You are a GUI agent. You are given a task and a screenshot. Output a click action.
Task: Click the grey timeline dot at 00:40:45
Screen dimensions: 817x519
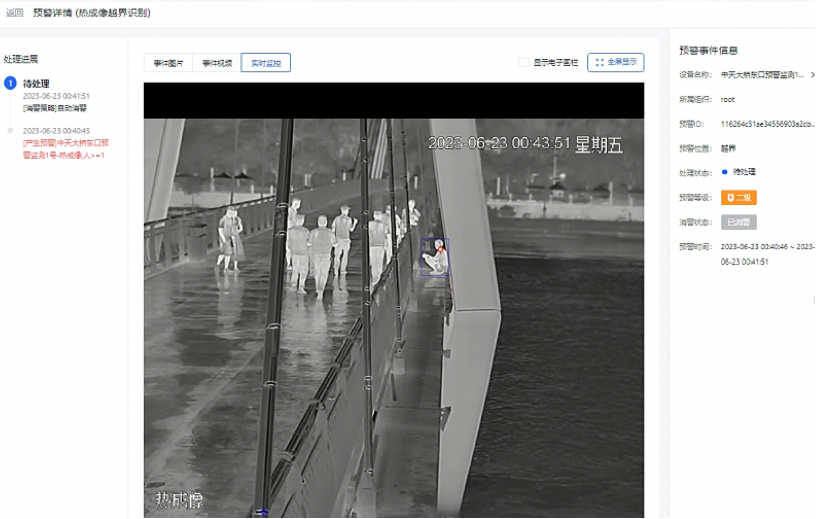pos(10,130)
